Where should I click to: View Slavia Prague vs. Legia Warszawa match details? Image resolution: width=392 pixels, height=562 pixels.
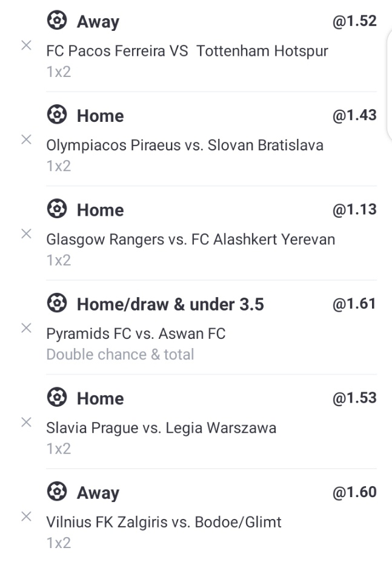click(161, 428)
